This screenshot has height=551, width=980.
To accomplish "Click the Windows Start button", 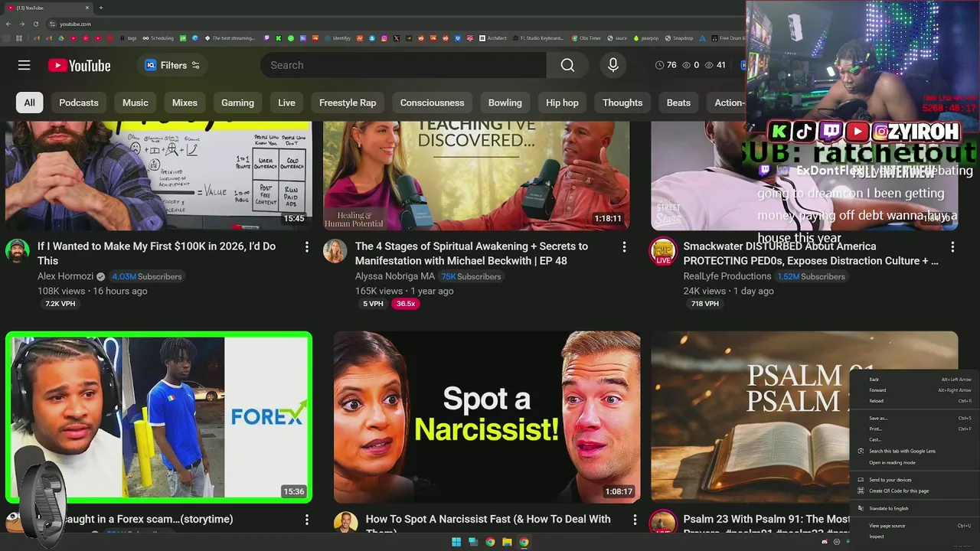I will (x=456, y=542).
